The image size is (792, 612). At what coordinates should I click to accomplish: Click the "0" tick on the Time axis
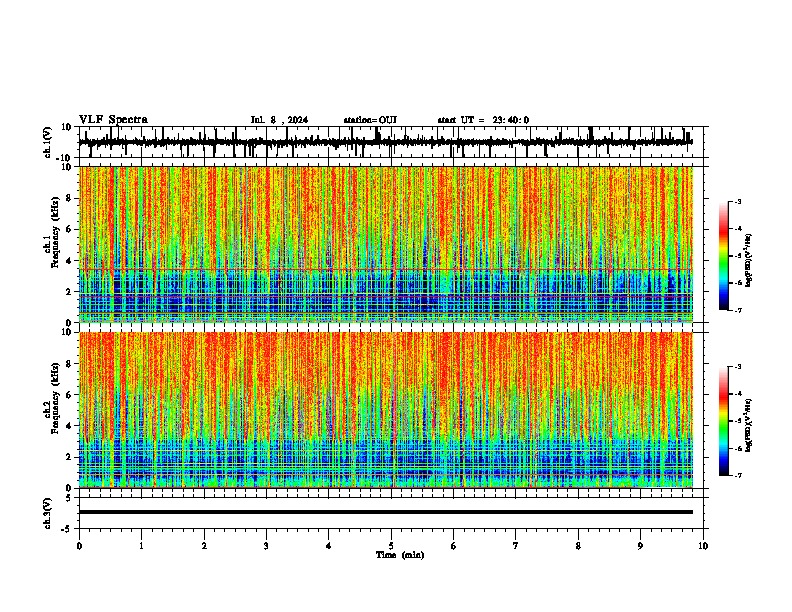coord(79,546)
